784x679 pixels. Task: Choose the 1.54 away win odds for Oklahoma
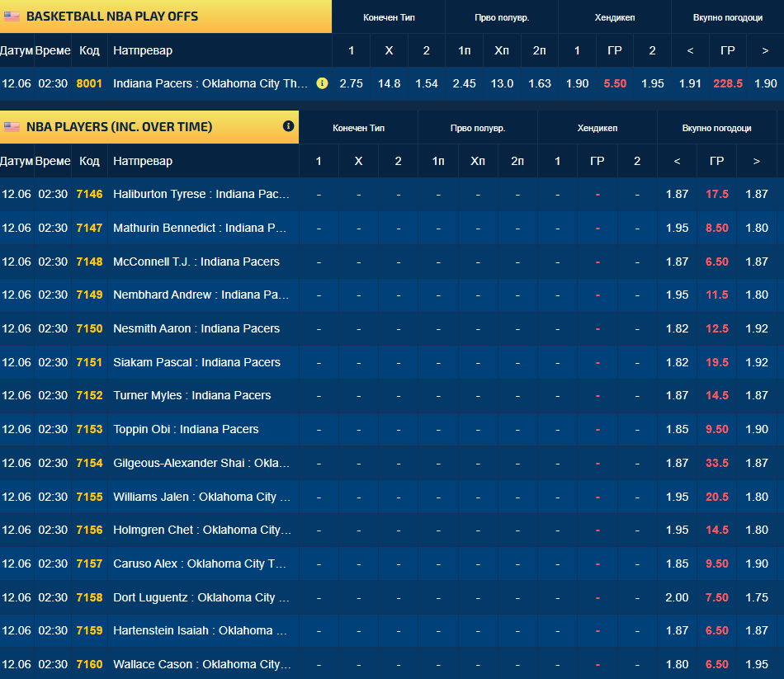click(x=427, y=83)
